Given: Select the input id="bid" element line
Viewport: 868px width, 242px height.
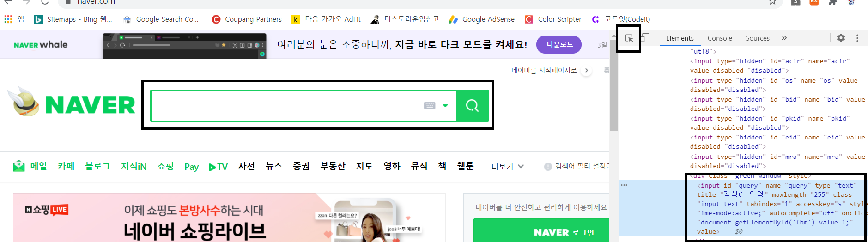Looking at the screenshot, I should click(777, 104).
